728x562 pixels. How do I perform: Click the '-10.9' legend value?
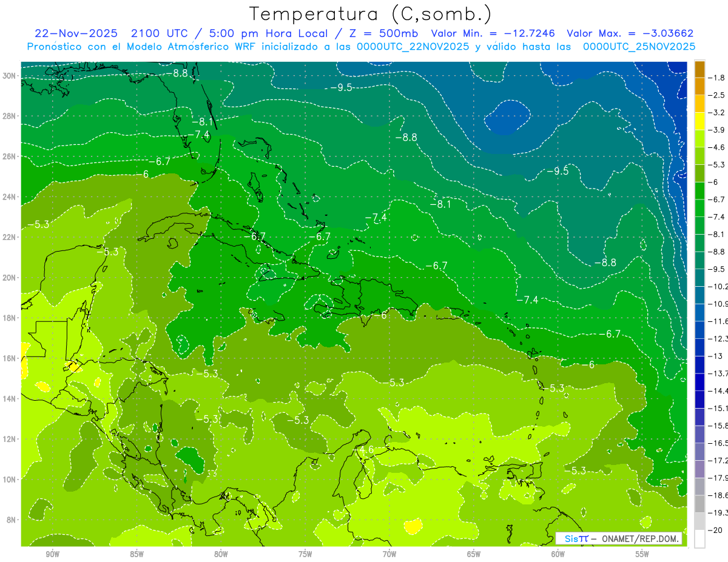[717, 304]
